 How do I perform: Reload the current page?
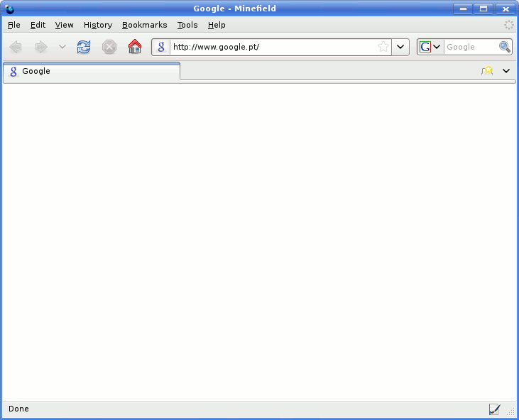[x=84, y=47]
